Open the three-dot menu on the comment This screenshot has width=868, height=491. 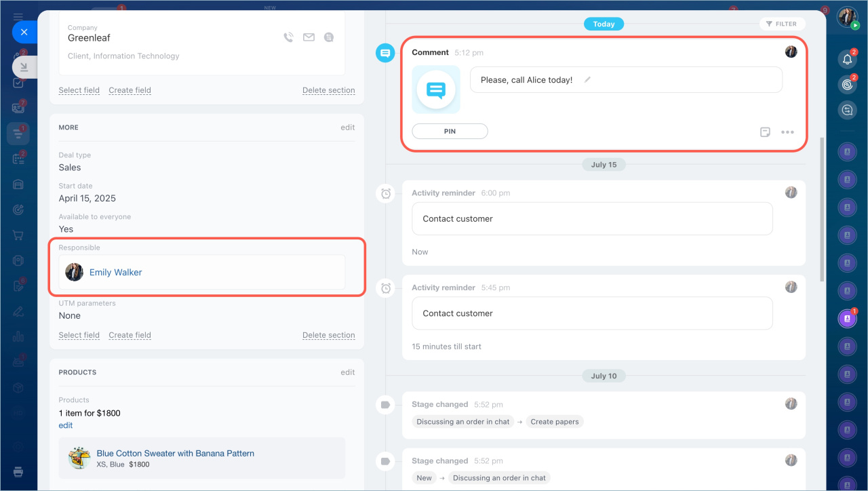pyautogui.click(x=787, y=132)
